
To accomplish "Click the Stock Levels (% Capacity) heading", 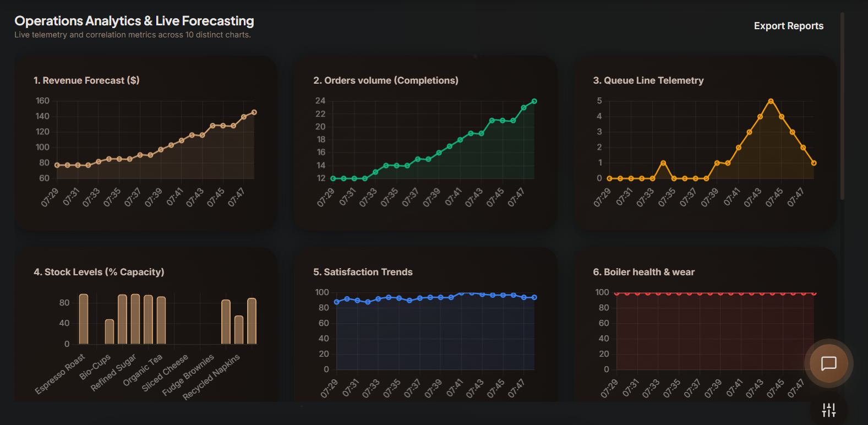I will click(x=99, y=272).
